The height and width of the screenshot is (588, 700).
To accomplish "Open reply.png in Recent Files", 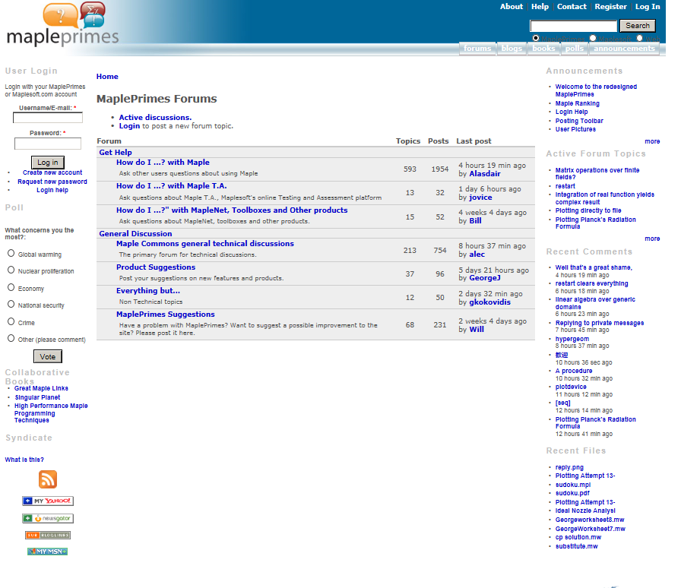I will point(569,467).
